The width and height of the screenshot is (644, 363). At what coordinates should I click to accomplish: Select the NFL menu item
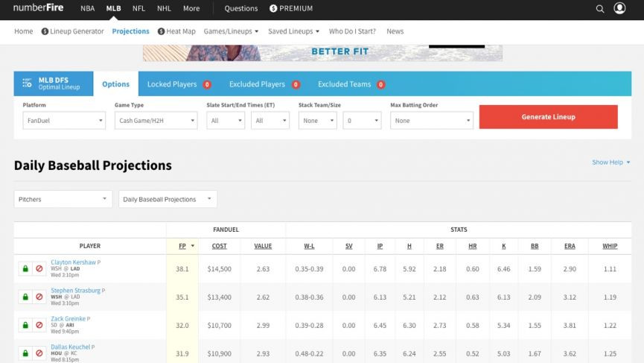pyautogui.click(x=138, y=8)
